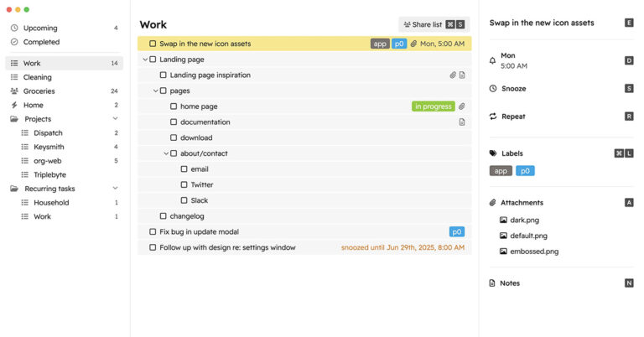The width and height of the screenshot is (644, 337).
Task: Click the Notes document icon in details
Action: coord(493,283)
